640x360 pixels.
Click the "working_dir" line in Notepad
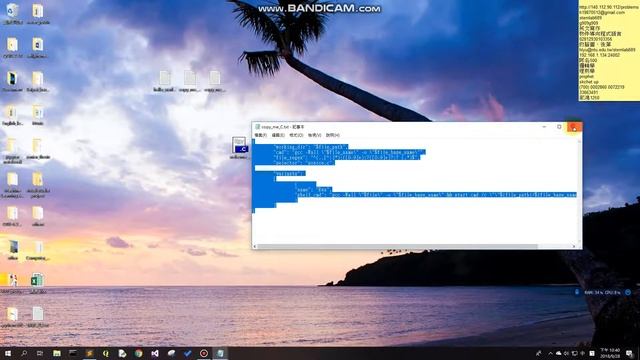pyautogui.click(x=311, y=147)
